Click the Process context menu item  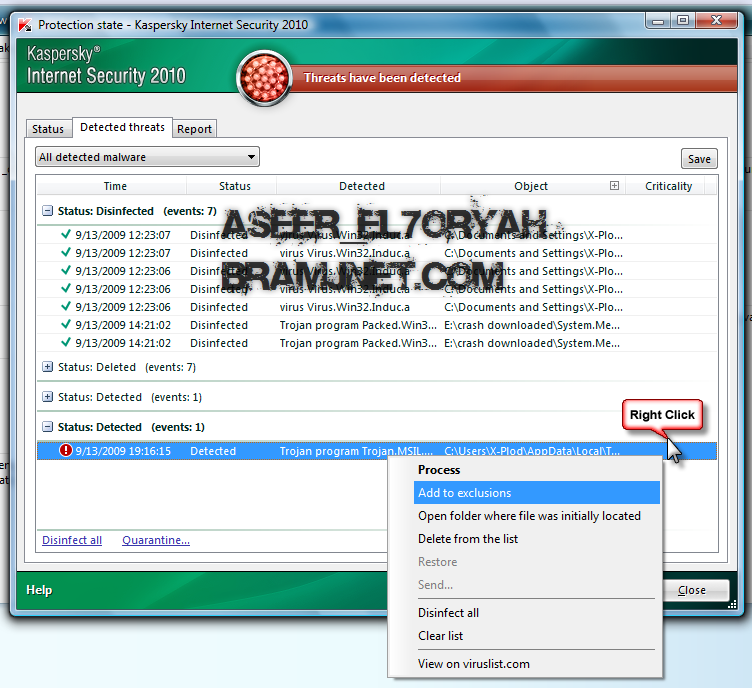(439, 470)
